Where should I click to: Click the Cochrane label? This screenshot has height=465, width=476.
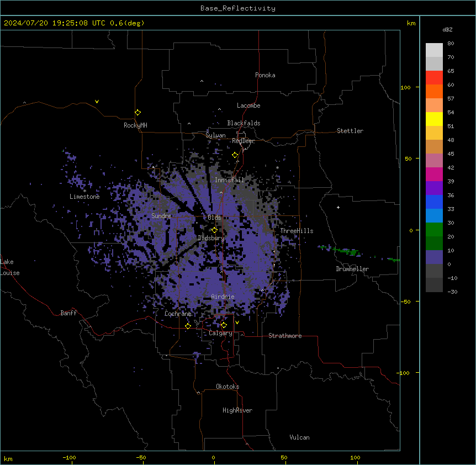(178, 314)
